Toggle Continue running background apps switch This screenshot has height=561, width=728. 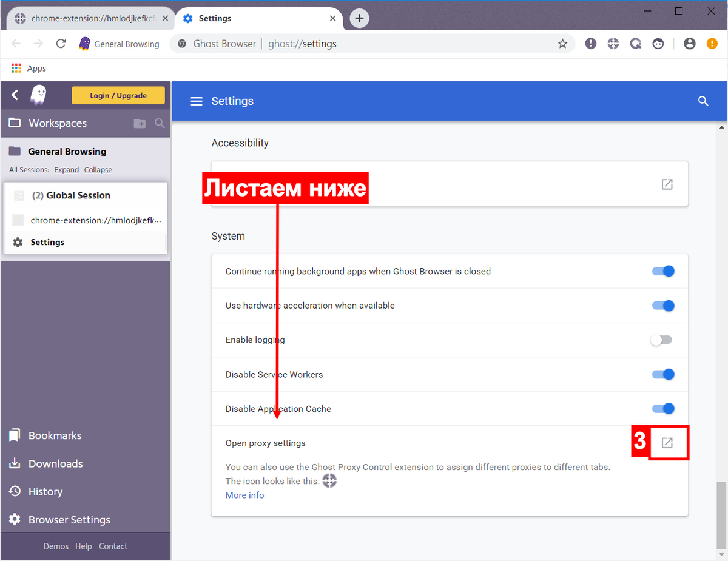(x=663, y=271)
